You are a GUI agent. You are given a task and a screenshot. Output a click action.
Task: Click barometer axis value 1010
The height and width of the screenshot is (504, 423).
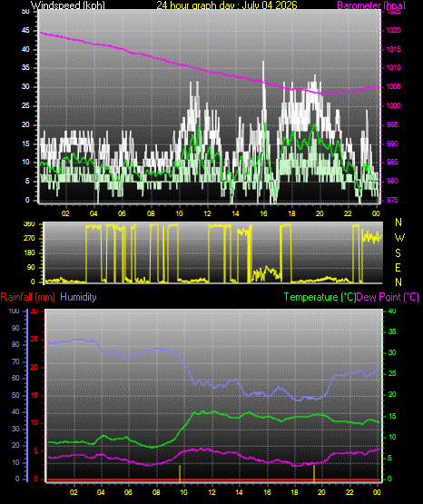click(393, 68)
